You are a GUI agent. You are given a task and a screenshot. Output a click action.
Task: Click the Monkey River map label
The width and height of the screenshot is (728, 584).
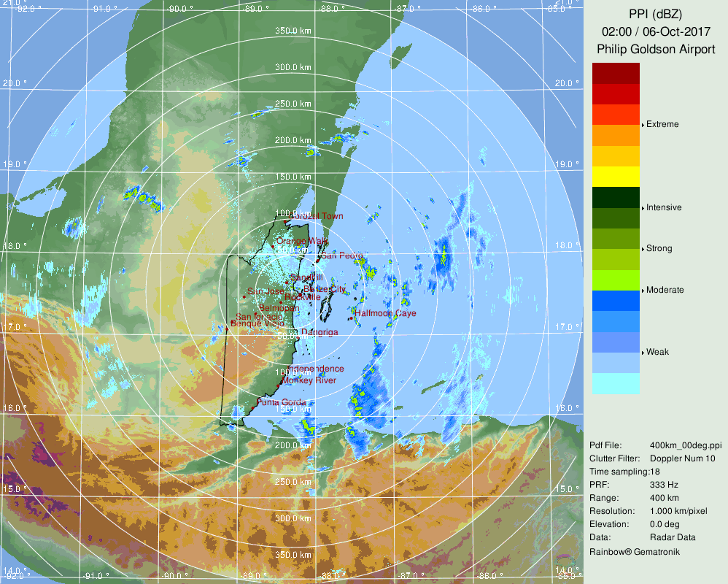click(309, 380)
